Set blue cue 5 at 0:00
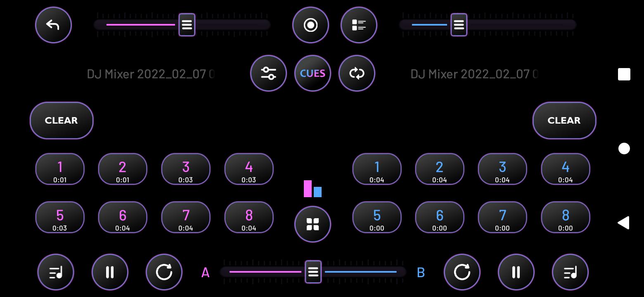 (x=377, y=217)
